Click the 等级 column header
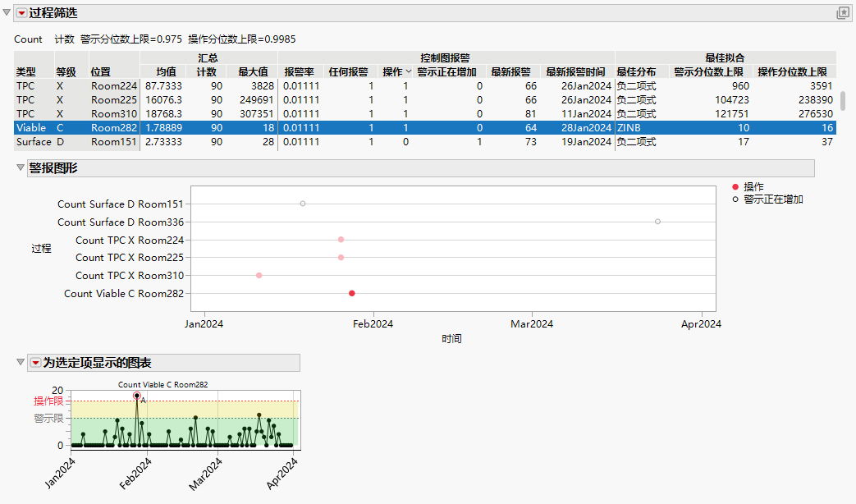The image size is (856, 504). coord(66,72)
